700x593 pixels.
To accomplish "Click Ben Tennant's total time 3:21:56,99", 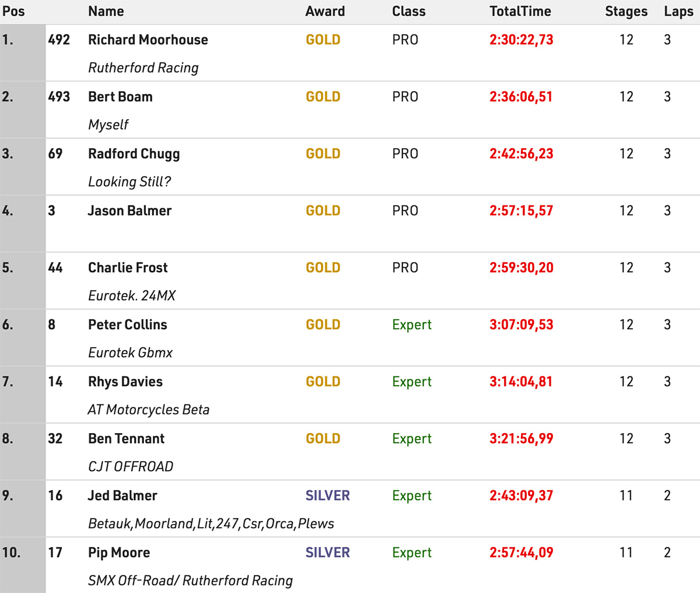I will 521,438.
